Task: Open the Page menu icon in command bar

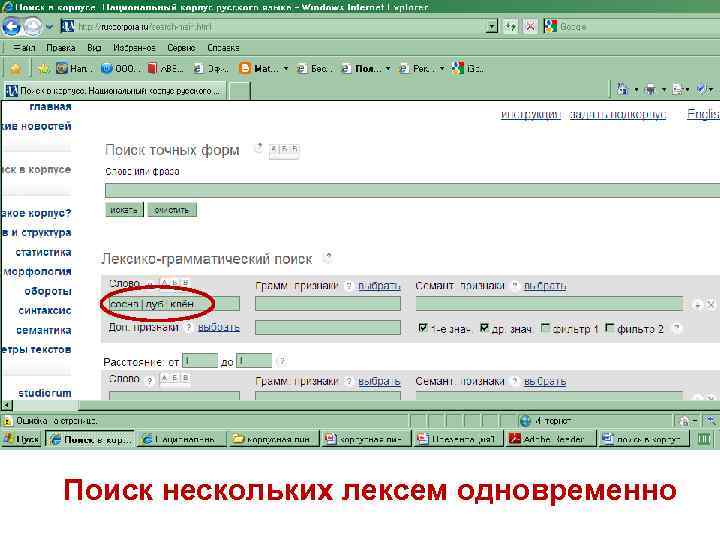Action: point(678,89)
